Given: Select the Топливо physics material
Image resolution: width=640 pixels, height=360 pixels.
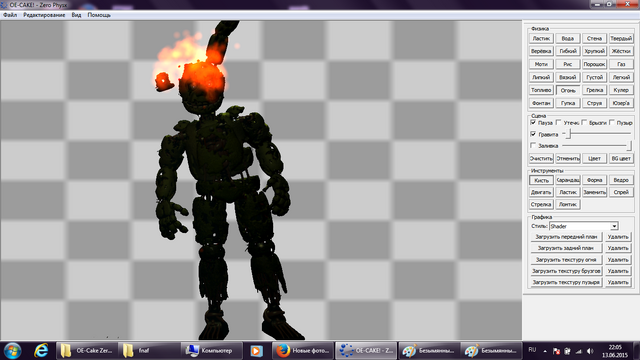Looking at the screenshot, I should [541, 90].
